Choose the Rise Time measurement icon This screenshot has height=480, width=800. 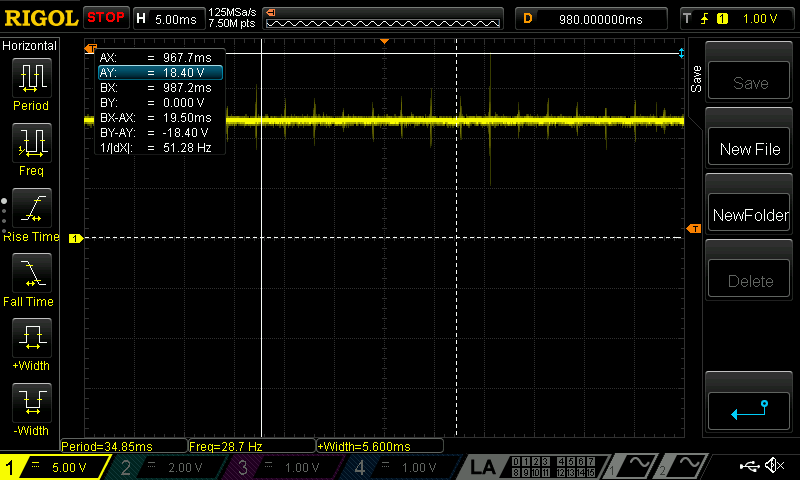pyautogui.click(x=31, y=208)
